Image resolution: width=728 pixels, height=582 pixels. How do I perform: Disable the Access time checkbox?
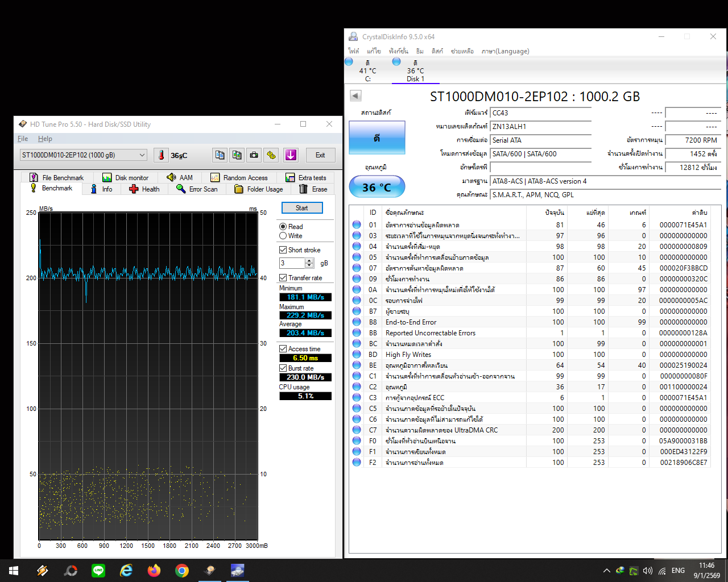coord(283,349)
